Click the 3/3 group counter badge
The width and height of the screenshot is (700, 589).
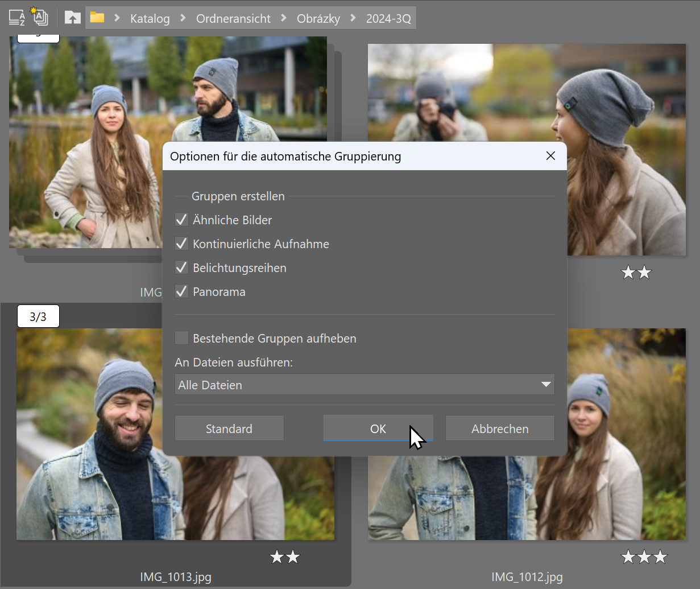pos(38,316)
